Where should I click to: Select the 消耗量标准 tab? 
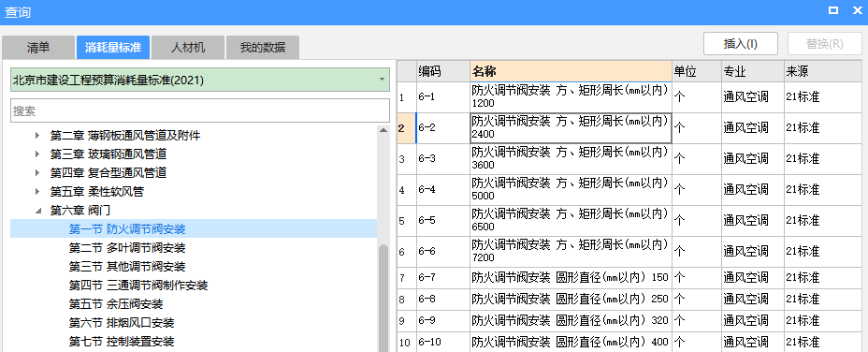tap(113, 47)
